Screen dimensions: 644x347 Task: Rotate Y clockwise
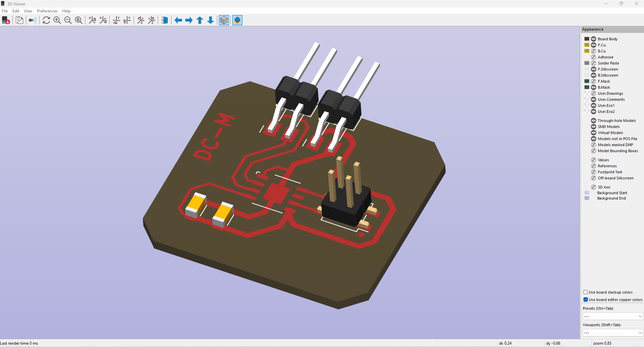[x=116, y=20]
